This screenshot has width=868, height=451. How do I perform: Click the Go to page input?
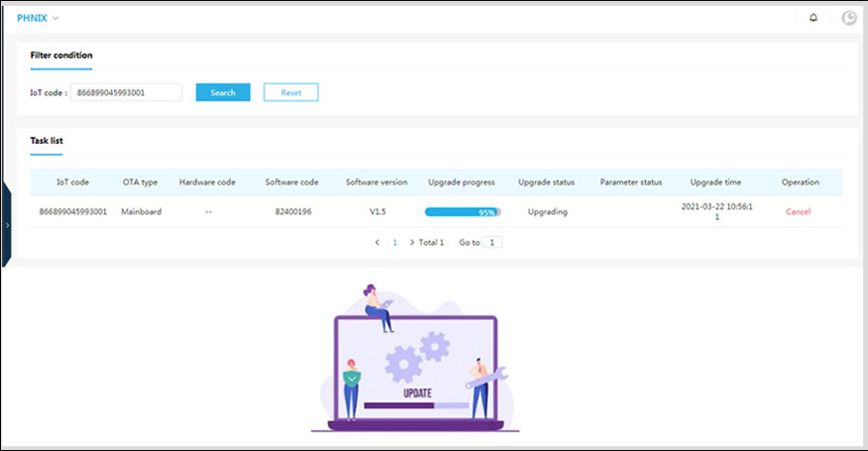tap(492, 242)
